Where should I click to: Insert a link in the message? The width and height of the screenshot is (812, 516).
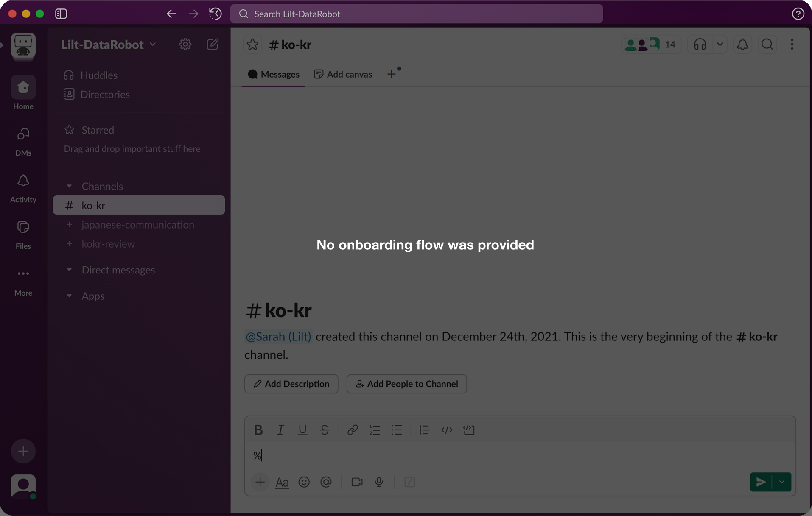pyautogui.click(x=353, y=430)
